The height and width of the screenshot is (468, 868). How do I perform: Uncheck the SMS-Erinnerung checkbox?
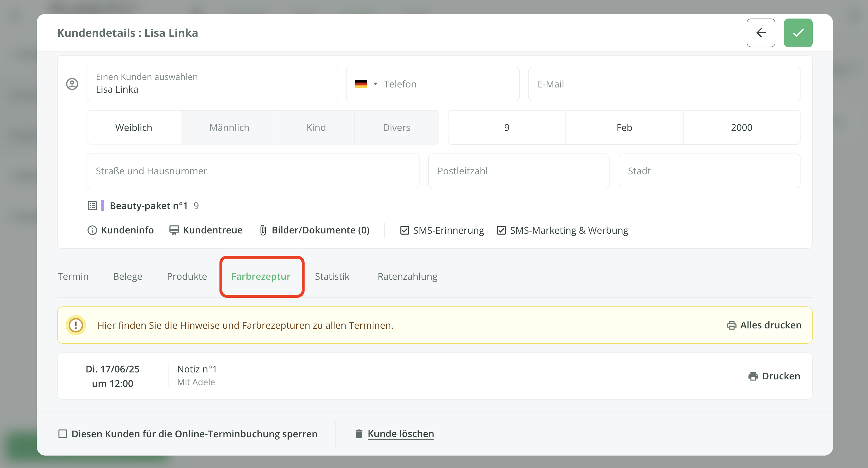(404, 230)
